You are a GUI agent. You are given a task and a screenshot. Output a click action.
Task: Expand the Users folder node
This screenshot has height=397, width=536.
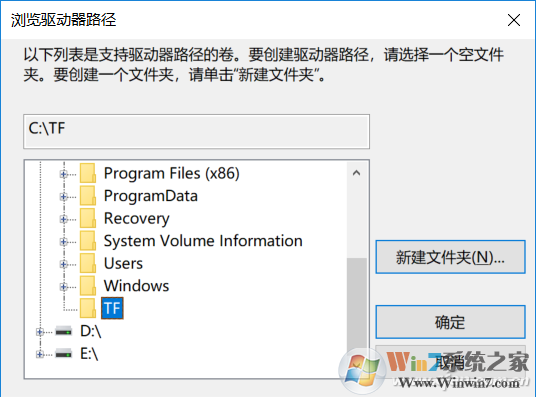(x=63, y=264)
